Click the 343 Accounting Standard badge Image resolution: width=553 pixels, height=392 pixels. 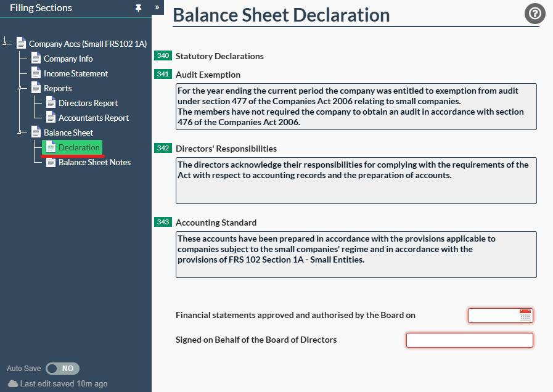[x=163, y=223]
